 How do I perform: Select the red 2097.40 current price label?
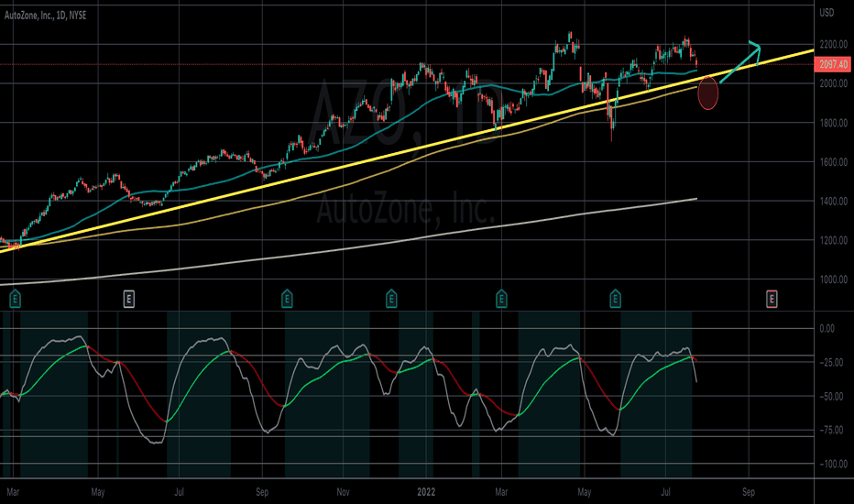(833, 64)
